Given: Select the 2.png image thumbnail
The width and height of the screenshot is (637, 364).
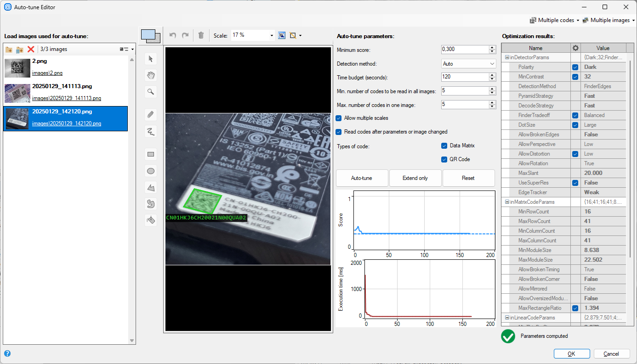Looking at the screenshot, I should (x=17, y=68).
